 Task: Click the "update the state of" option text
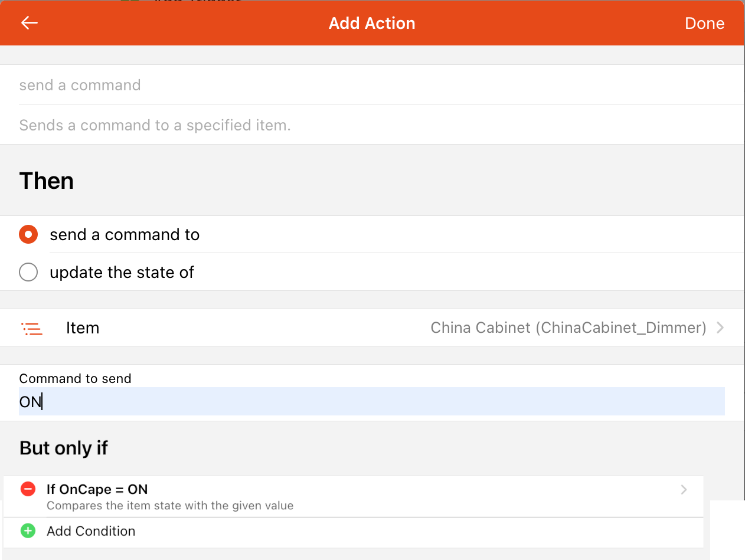(x=122, y=273)
